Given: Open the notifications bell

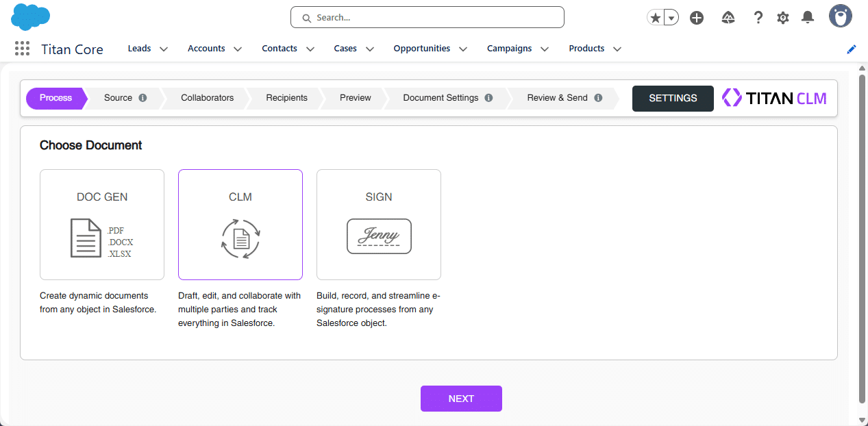Looking at the screenshot, I should tap(807, 17).
